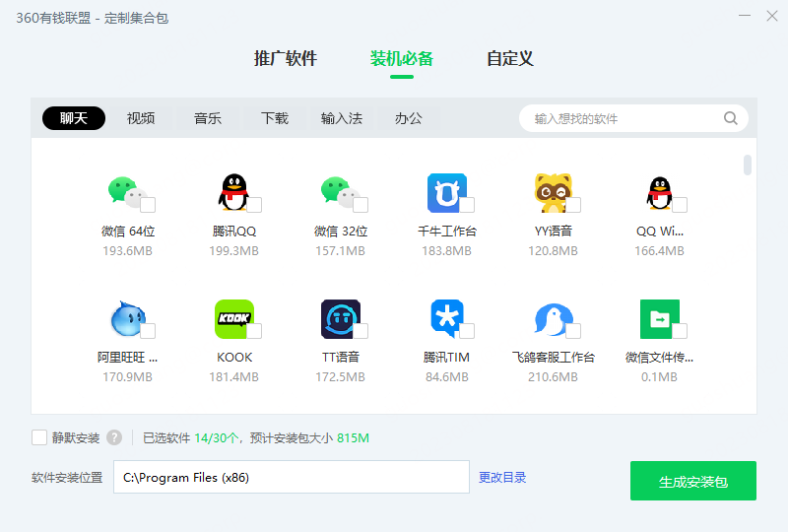Click the QQ Wi... penguin icon

point(659,192)
